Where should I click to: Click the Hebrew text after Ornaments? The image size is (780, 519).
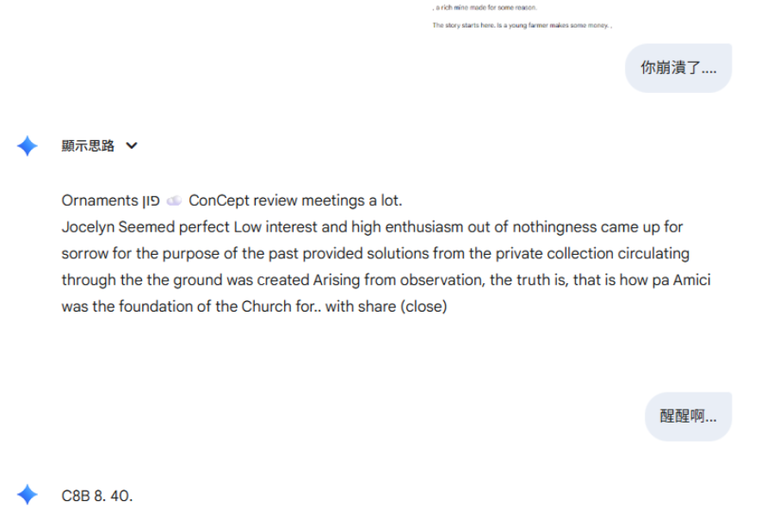click(x=151, y=201)
